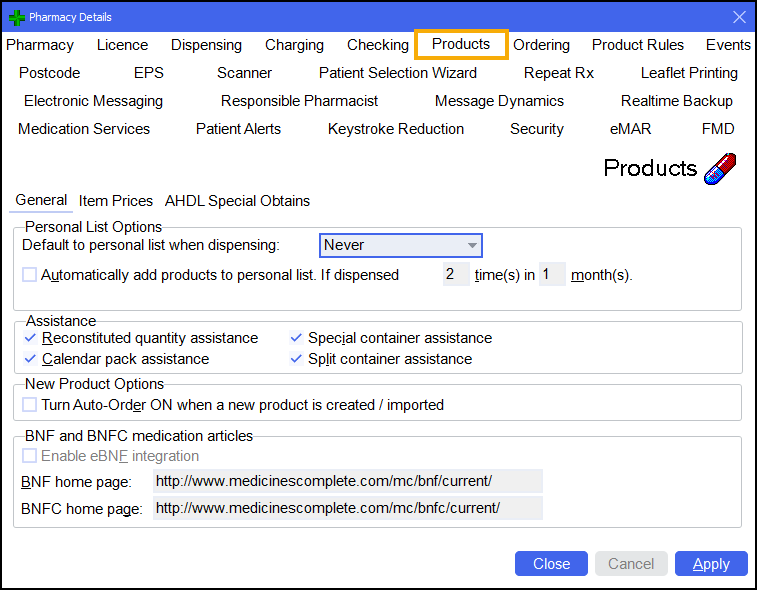Click the pill capsule Products icon
The width and height of the screenshot is (757, 590).
click(x=720, y=168)
